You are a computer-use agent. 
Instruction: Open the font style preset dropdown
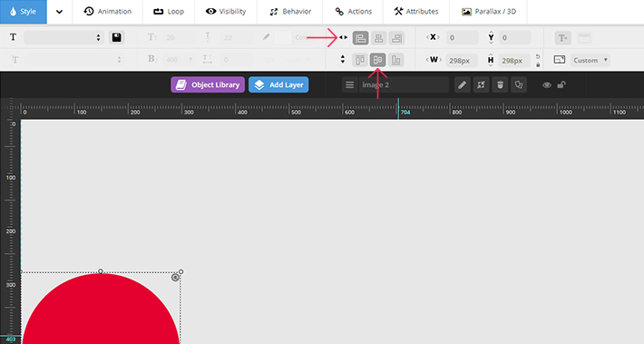click(x=64, y=37)
